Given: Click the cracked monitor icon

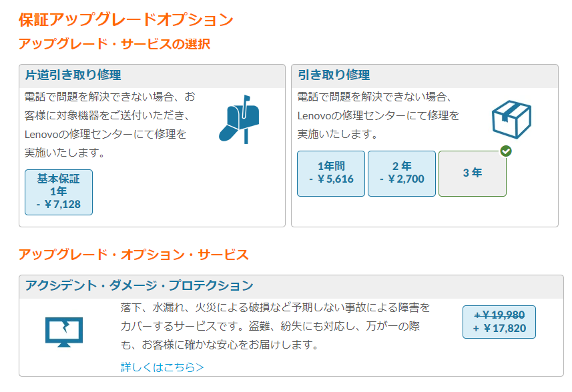Looking at the screenshot, I should (x=64, y=332).
